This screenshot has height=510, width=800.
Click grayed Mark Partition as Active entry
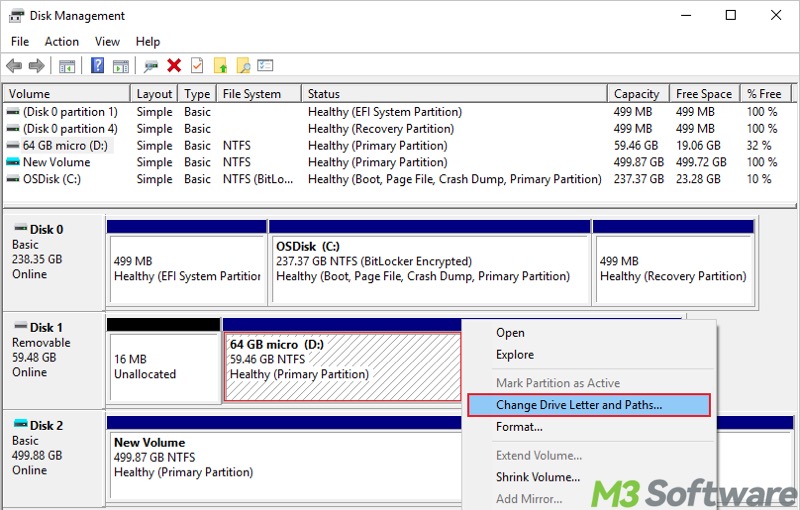589,383
